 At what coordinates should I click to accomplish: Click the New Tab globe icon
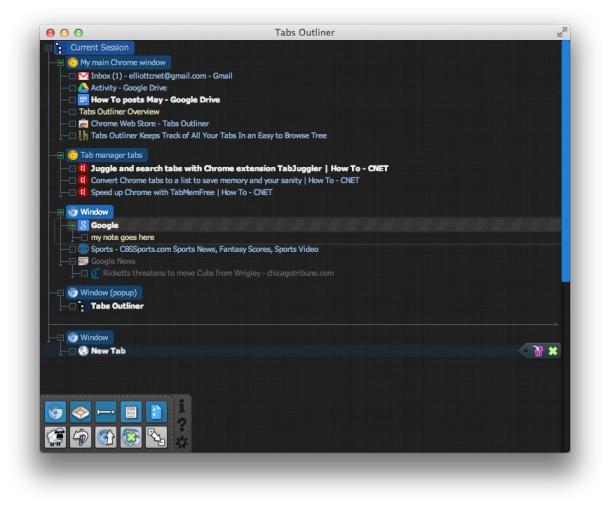point(83,351)
